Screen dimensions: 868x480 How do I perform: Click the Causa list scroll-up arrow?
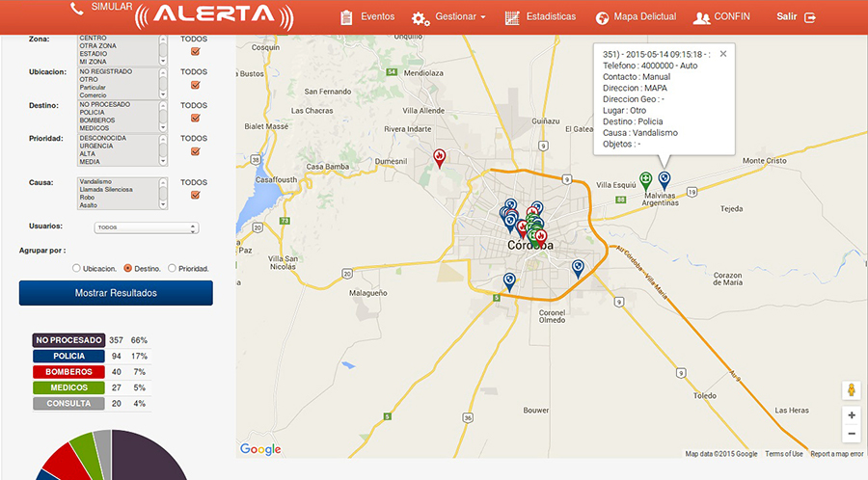163,182
